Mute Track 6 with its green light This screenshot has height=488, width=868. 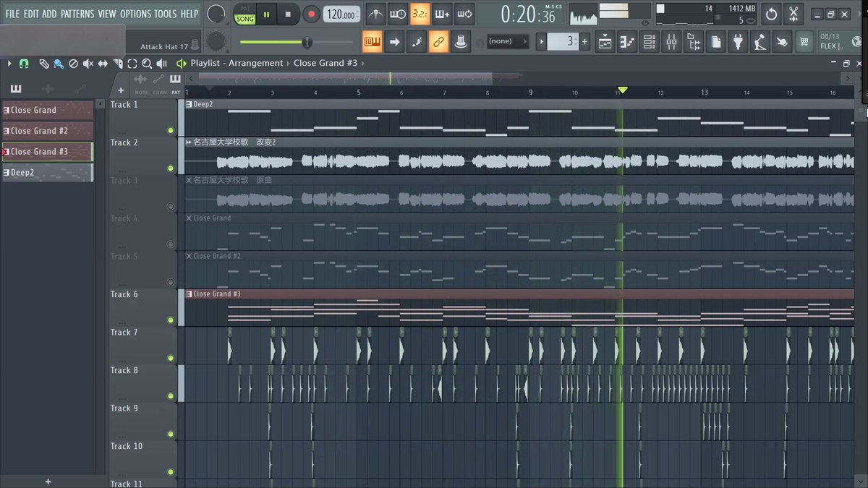(171, 320)
